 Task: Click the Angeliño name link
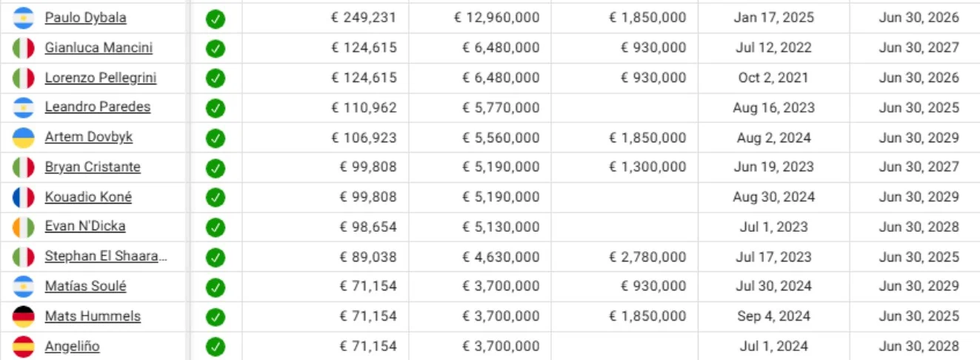pos(72,346)
